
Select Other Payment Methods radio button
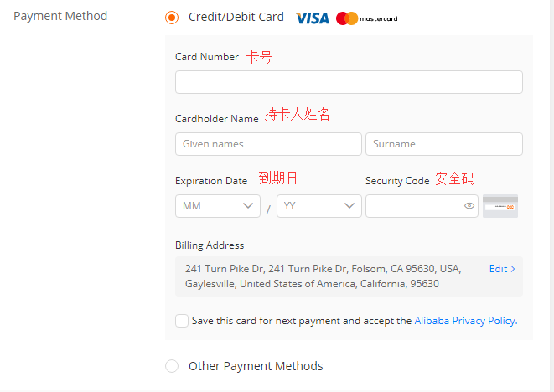coord(172,366)
